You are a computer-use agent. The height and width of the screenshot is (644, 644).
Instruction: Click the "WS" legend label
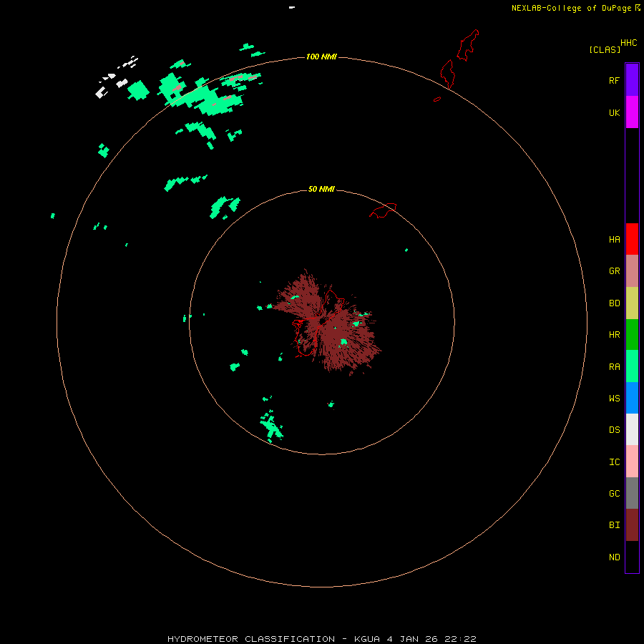pyautogui.click(x=614, y=398)
